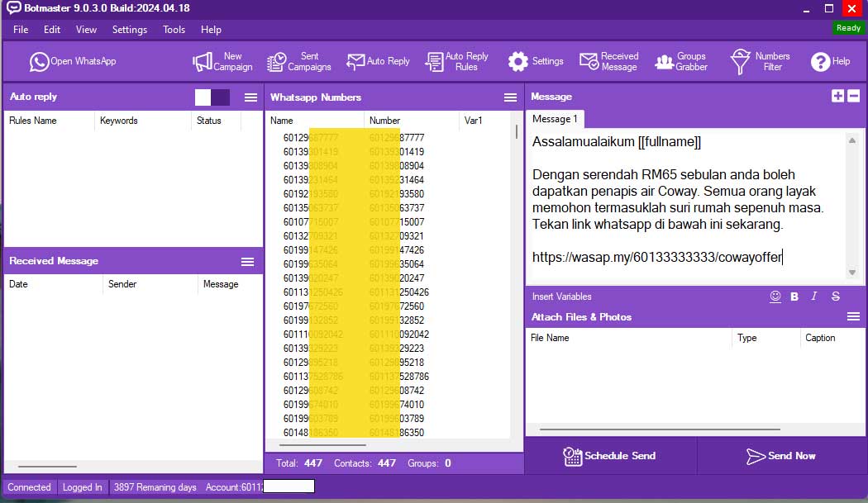This screenshot has width=868, height=503.
Task: Open the Numbers Filter tool
Action: pos(761,62)
